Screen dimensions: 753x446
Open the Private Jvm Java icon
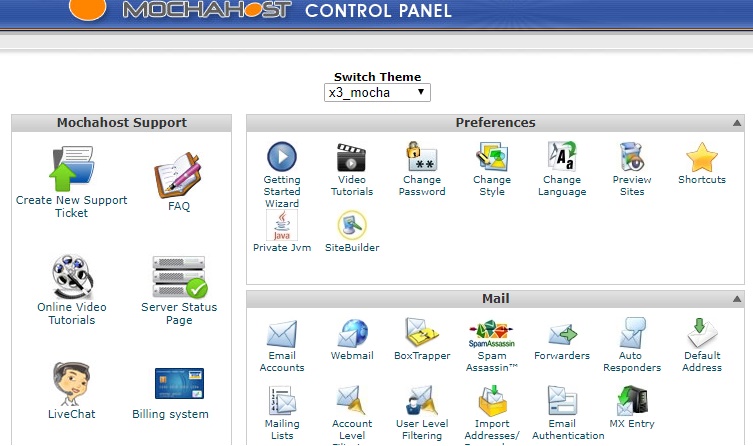281,225
